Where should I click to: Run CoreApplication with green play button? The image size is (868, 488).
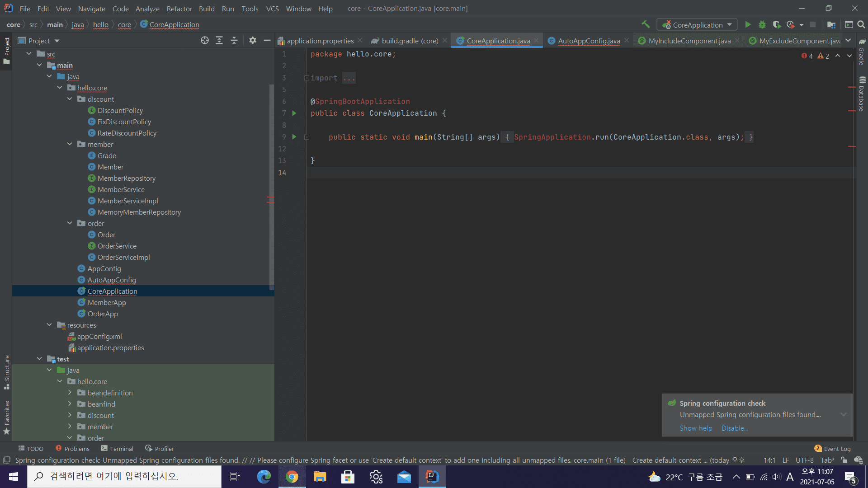(x=748, y=24)
